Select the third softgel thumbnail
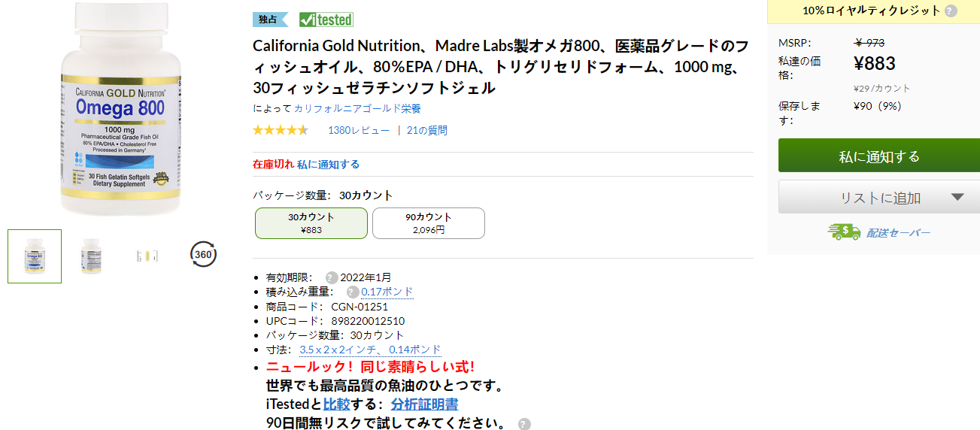 147,256
